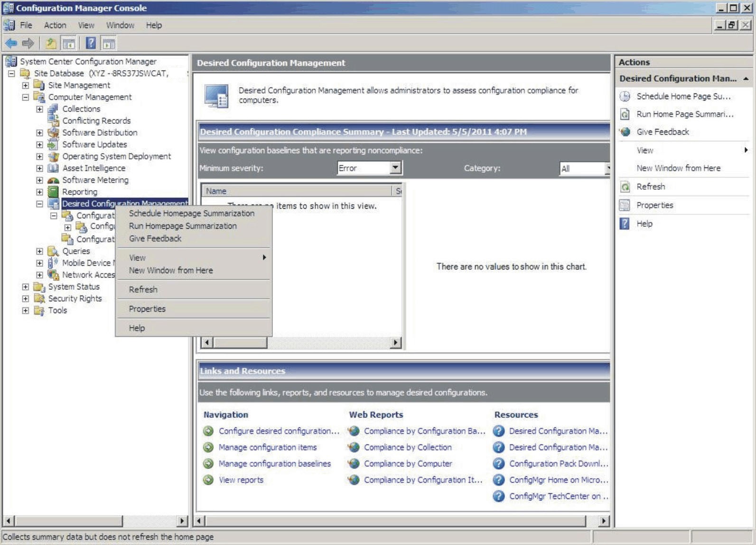Expand the Software Updates node
The image size is (756, 545).
[40, 145]
